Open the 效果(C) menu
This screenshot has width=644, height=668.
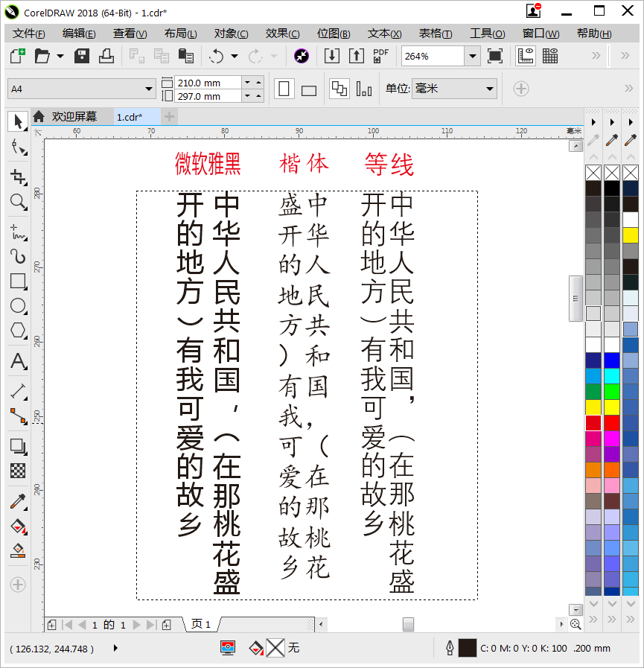click(282, 34)
